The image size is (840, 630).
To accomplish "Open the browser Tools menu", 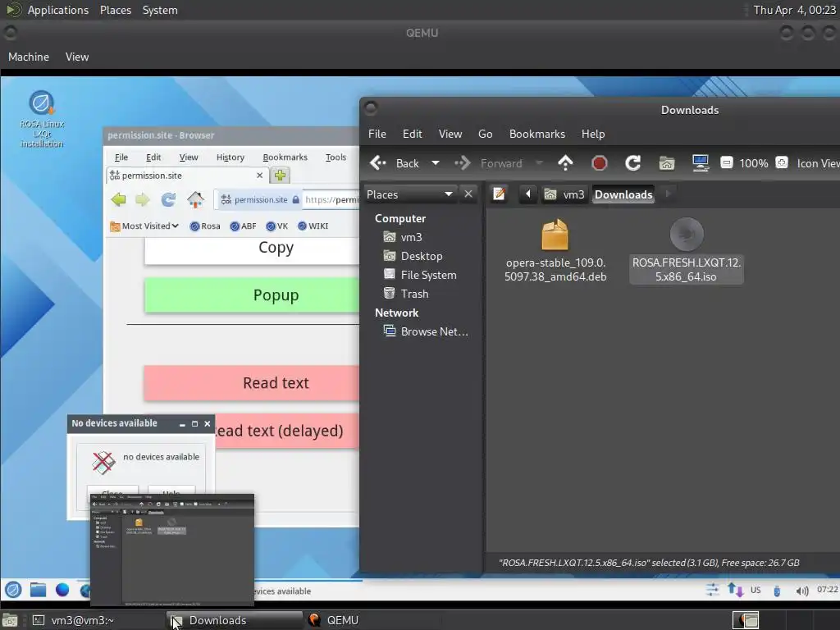I will pos(336,157).
